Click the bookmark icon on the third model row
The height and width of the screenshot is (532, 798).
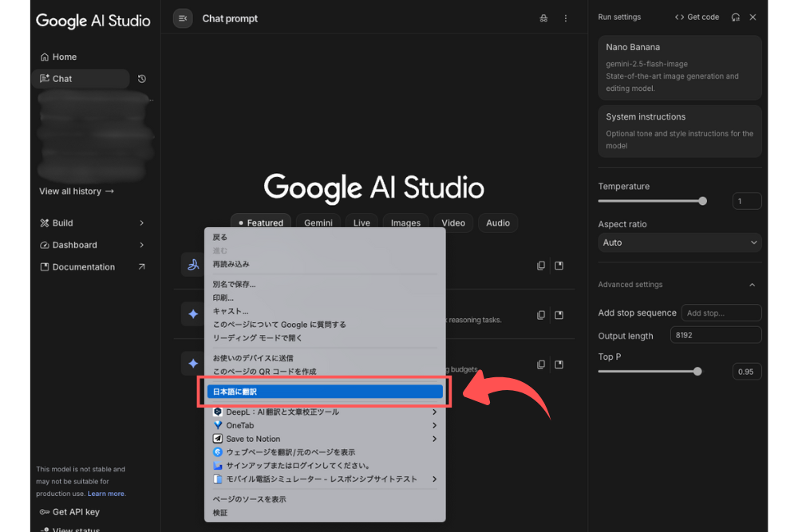(x=559, y=365)
